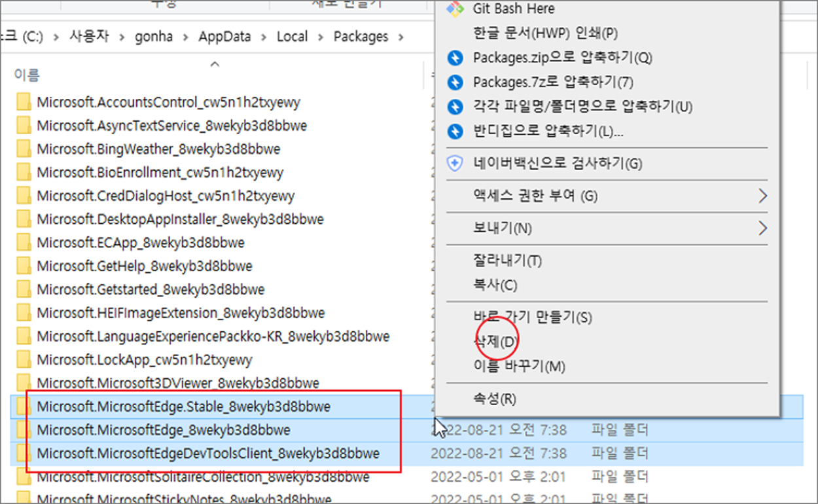Image resolution: width=818 pixels, height=504 pixels.
Task: Click folder icon of Microsoft.Getstarted_8wekyb3d8bbwe
Action: click(24, 289)
